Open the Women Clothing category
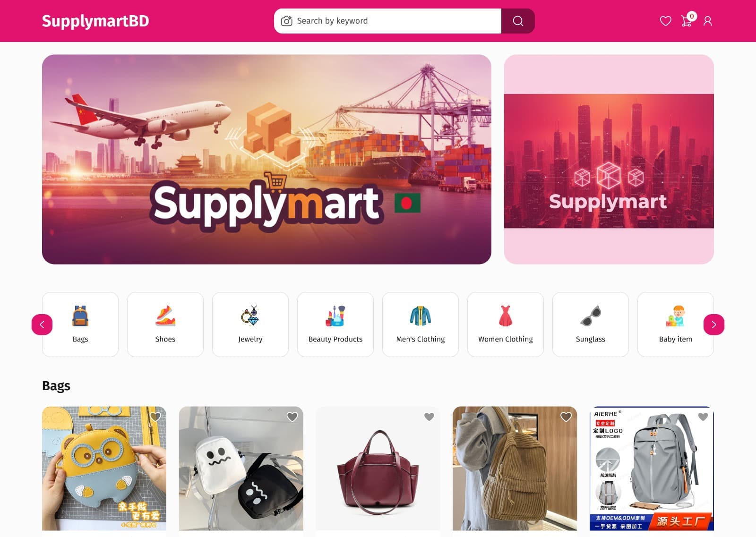 (506, 324)
